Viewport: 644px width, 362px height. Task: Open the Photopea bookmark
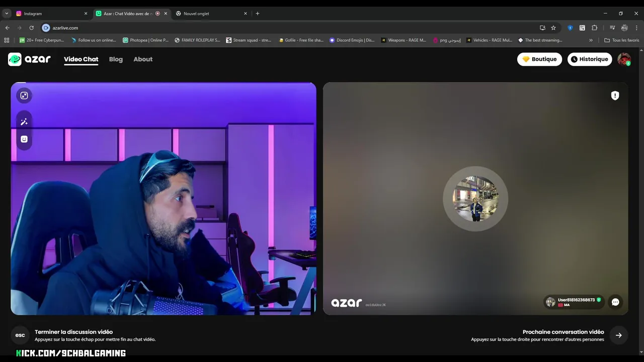(x=146, y=40)
